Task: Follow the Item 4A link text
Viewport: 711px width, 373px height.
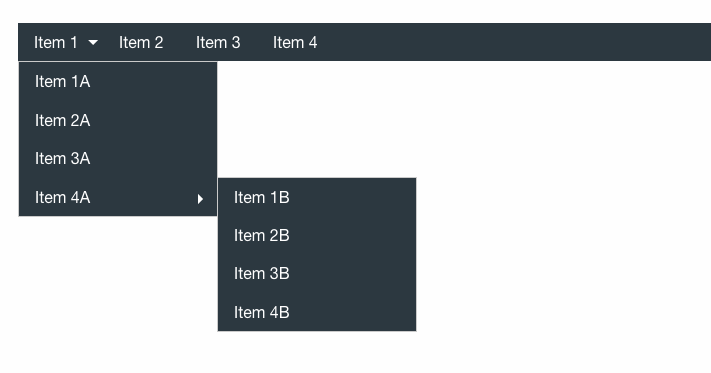Action: pos(63,198)
